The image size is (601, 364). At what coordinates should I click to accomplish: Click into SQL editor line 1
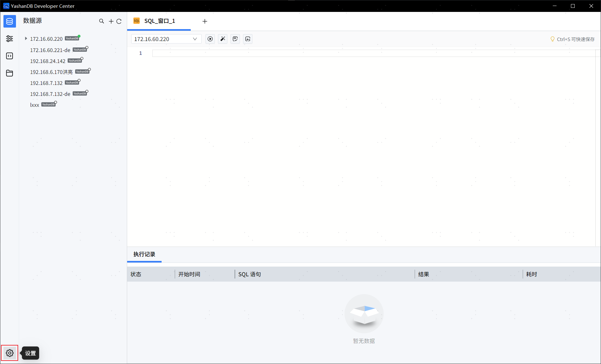pyautogui.click(x=373, y=53)
